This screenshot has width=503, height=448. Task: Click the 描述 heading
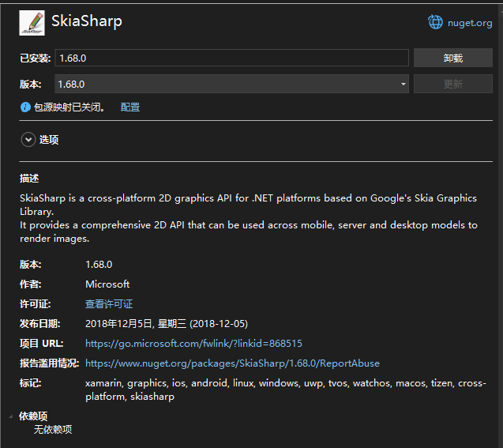click(29, 179)
